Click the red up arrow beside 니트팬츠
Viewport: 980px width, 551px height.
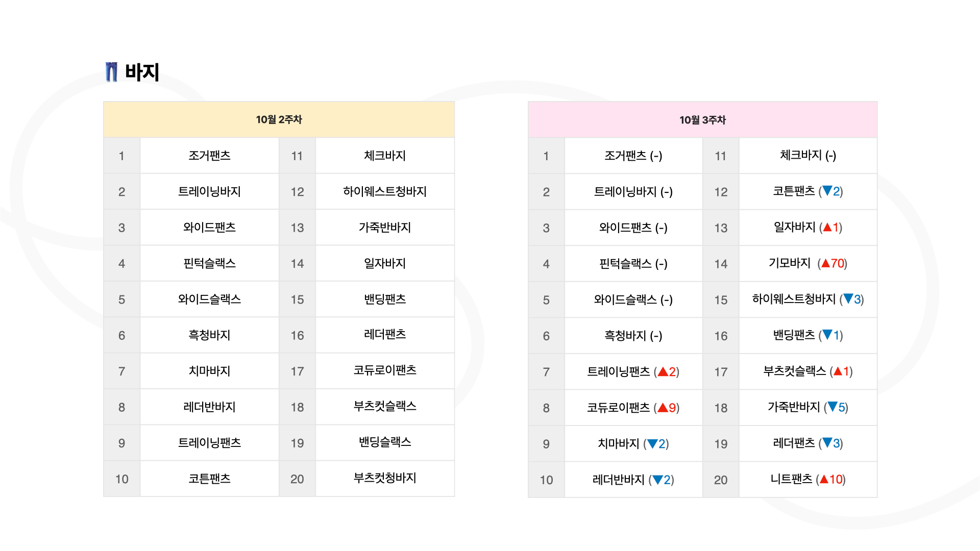tap(824, 480)
